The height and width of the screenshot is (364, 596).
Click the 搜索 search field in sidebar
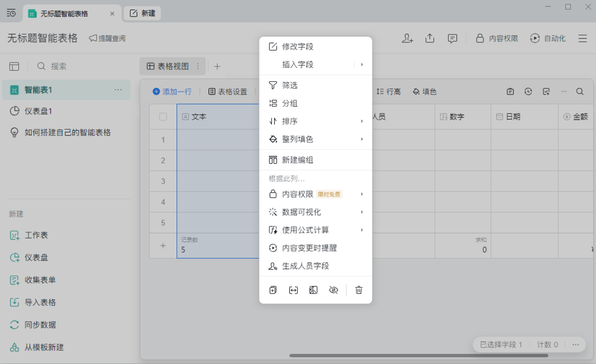[x=59, y=66]
